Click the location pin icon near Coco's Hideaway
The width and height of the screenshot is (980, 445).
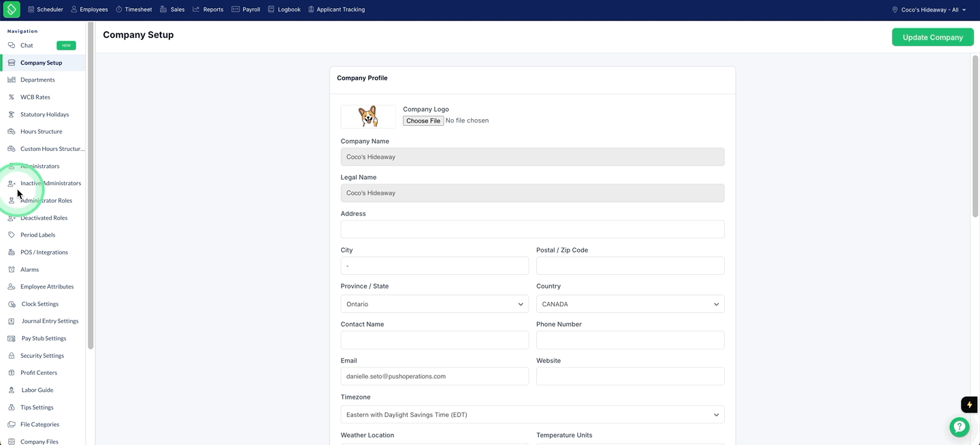895,10
